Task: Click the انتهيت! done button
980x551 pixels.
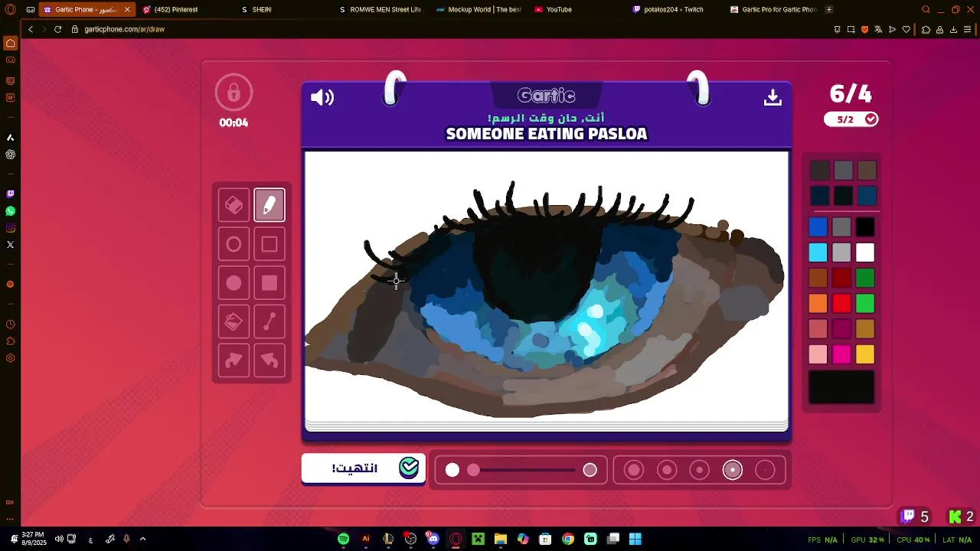Action: (x=364, y=468)
